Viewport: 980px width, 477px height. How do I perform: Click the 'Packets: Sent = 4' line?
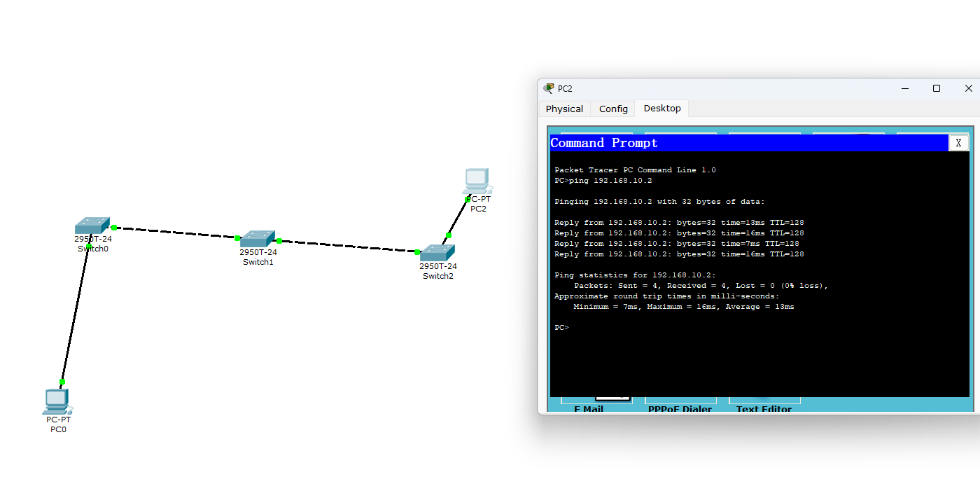point(701,286)
